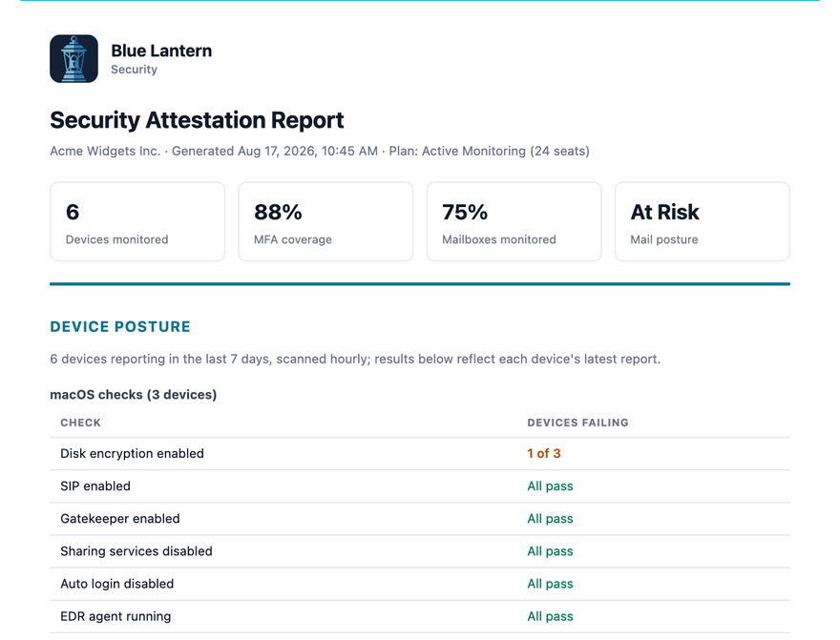Click the 'Acme Widgets Inc.' generated-date line
Image resolution: width=840 pixels, height=640 pixels.
click(x=319, y=151)
